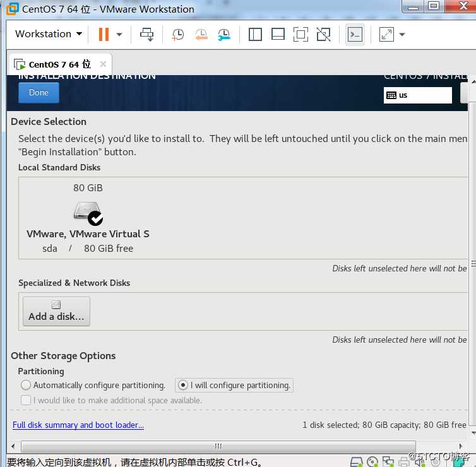Image resolution: width=476 pixels, height=467 pixels.
Task: Click the Done button
Action: pyautogui.click(x=39, y=93)
